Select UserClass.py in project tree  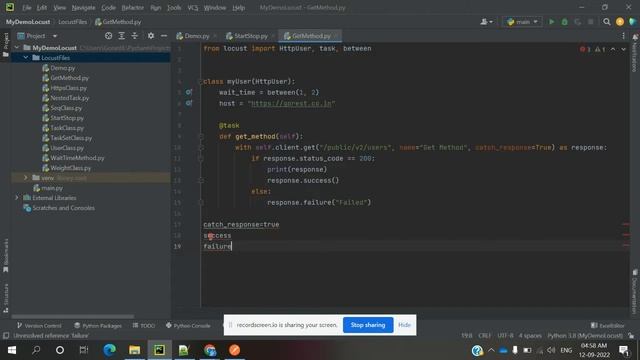click(x=63, y=148)
